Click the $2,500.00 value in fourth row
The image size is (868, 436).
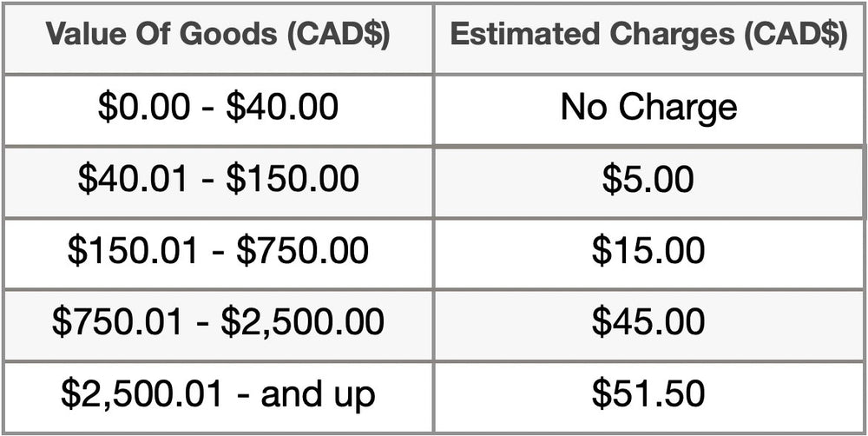pos(302,322)
